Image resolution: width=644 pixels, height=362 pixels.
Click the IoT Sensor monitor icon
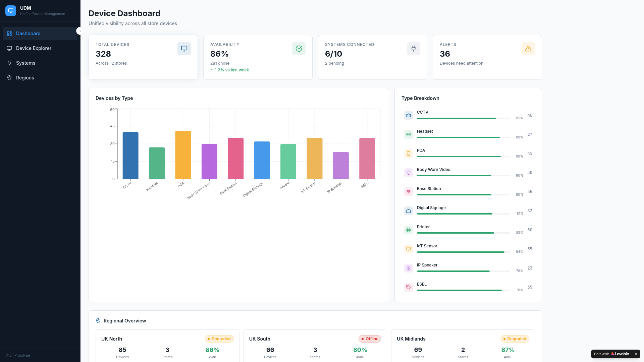coord(409,249)
